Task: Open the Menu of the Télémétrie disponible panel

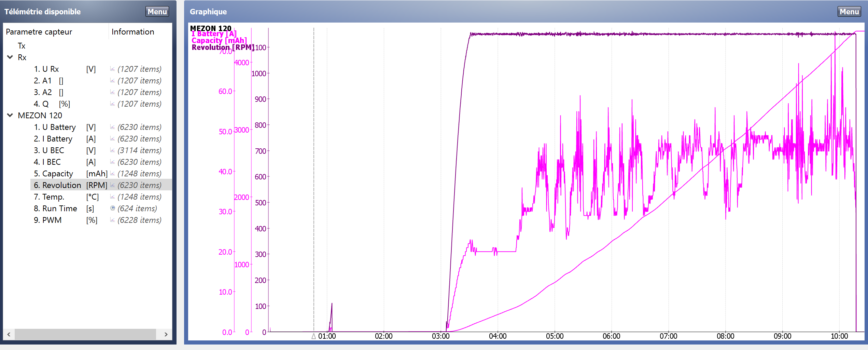Action: coord(157,12)
